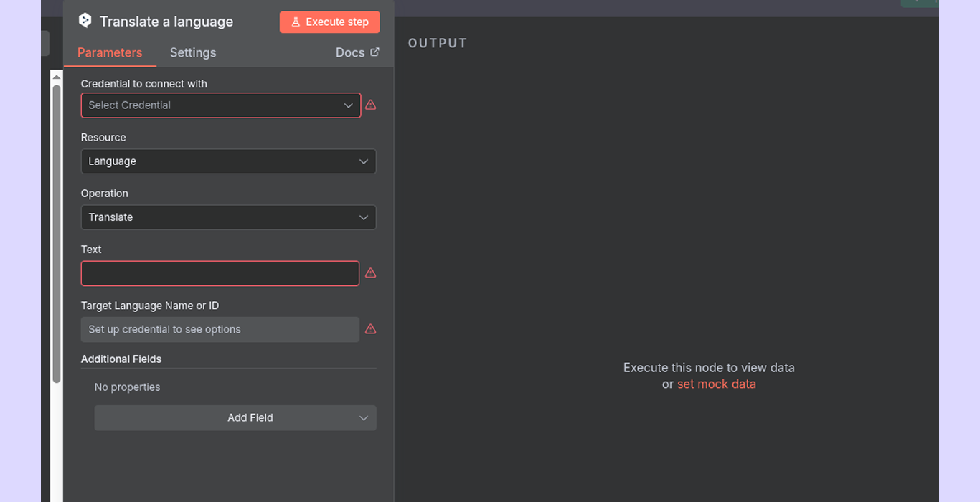The width and height of the screenshot is (980, 502).
Task: Open the node's Docs page
Action: (352, 52)
